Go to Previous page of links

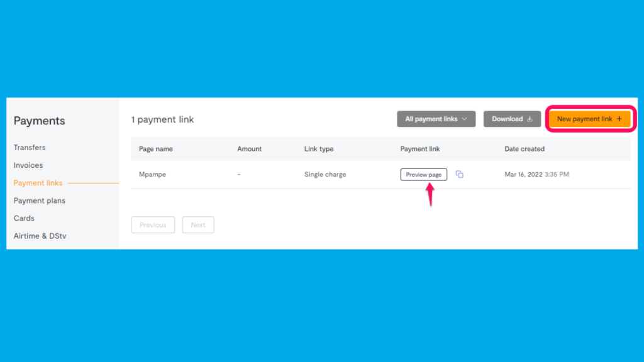[153, 225]
